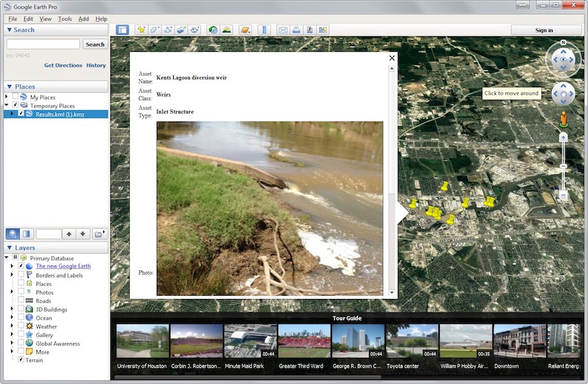588x384 pixels.
Task: Collapse the Search panel
Action: (x=9, y=29)
